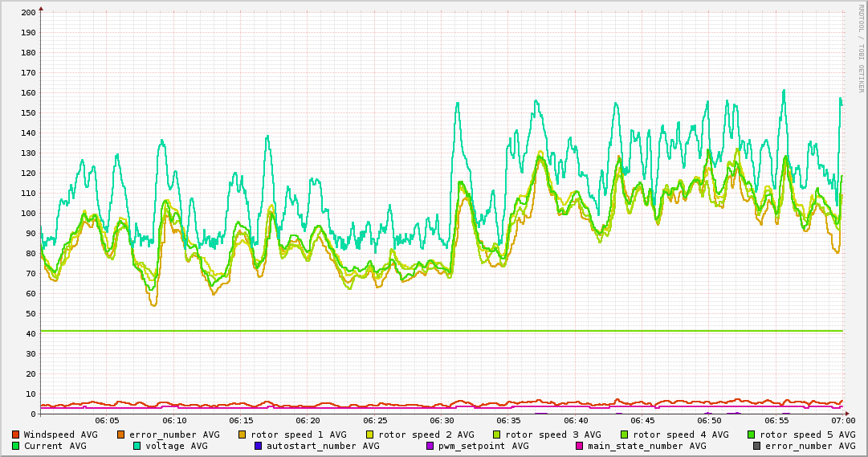Screen dimensions: 868x457
Task: Click the rotor speed 5 AVG color swatch
Action: [752, 435]
